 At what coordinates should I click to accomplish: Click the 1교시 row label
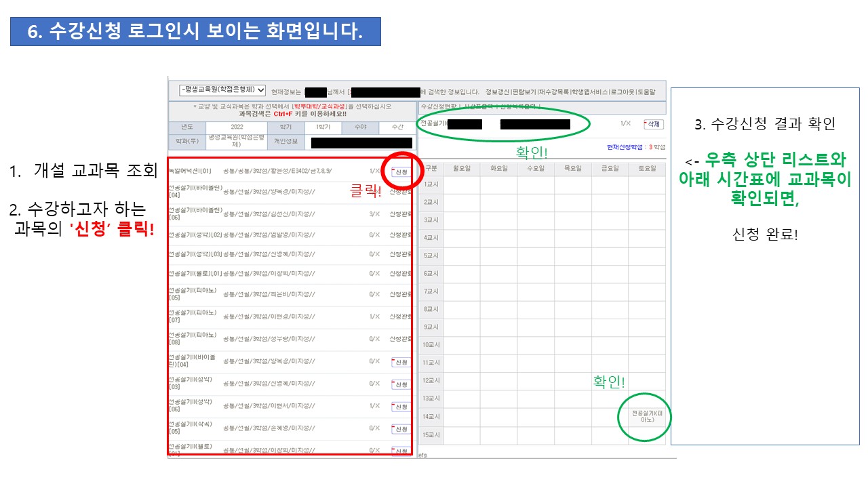click(431, 184)
